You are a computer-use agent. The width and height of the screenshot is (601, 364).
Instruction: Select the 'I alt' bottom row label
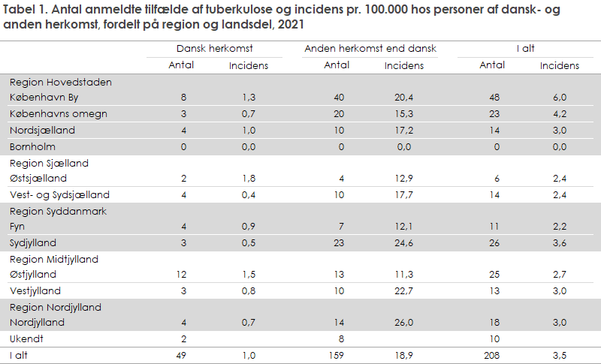pyautogui.click(x=19, y=356)
